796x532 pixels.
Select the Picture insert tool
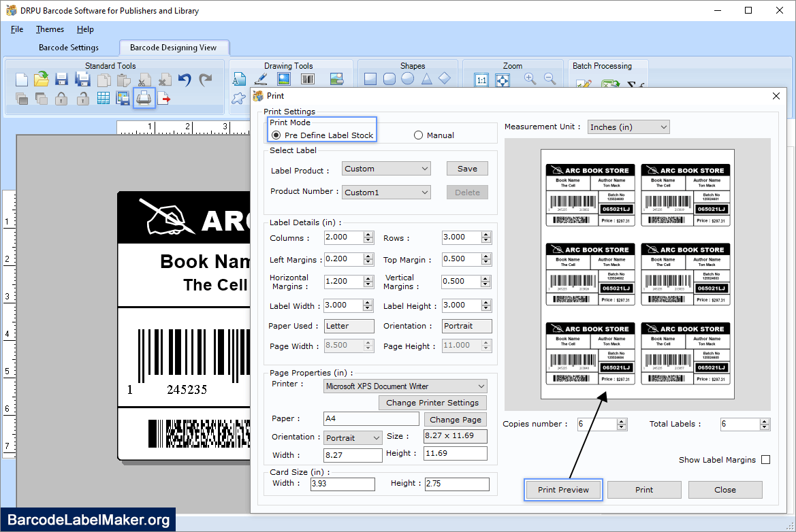(x=284, y=79)
